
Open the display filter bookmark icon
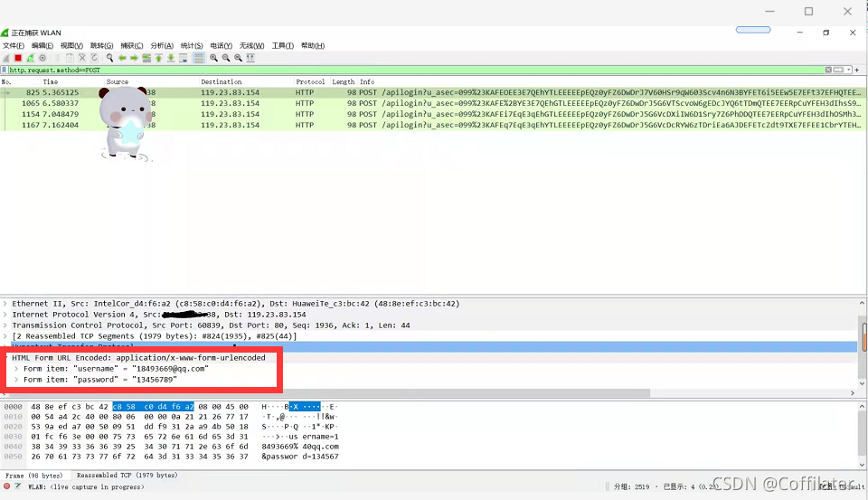[5, 71]
